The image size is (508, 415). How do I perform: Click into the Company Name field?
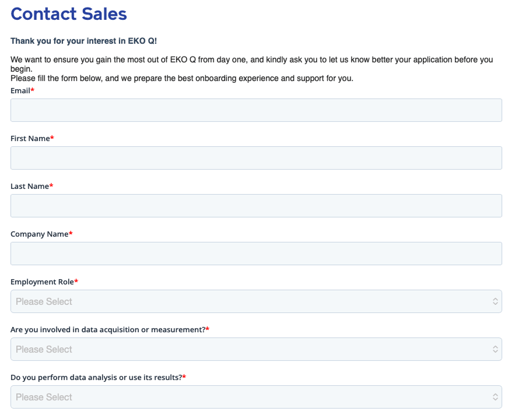coord(256,254)
